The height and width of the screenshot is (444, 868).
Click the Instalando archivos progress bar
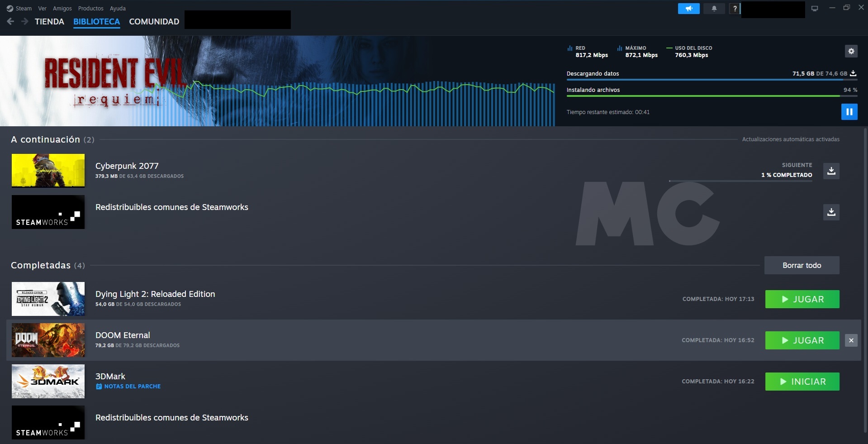tap(711, 96)
